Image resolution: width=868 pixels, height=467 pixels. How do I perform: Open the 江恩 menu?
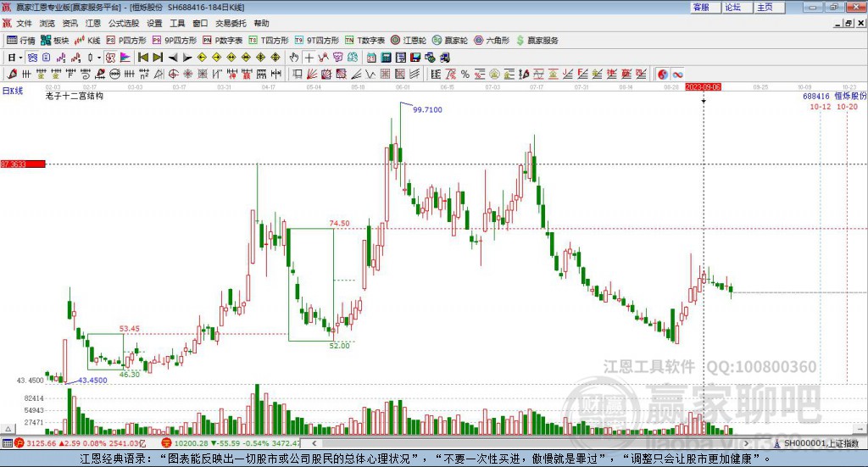coord(93,23)
